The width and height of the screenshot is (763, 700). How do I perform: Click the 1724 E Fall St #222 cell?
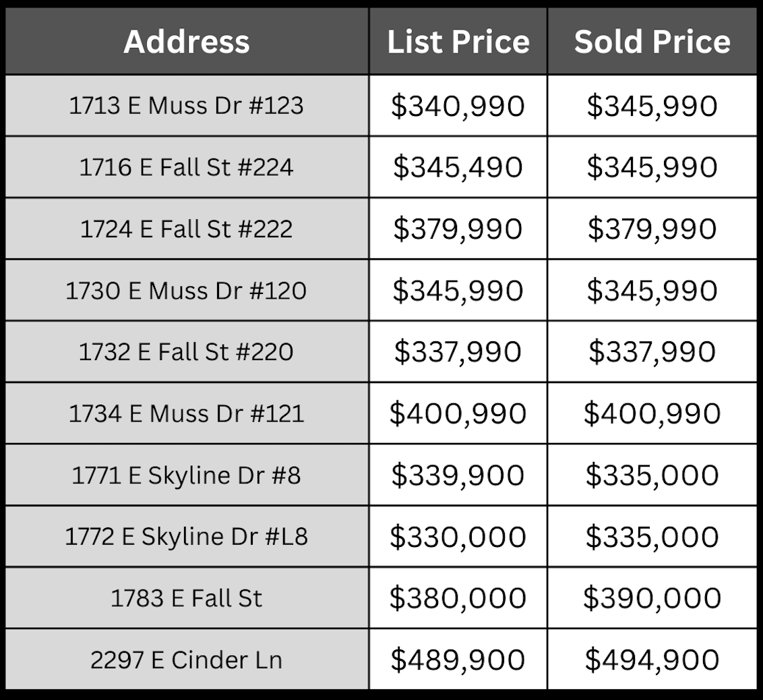point(187,229)
